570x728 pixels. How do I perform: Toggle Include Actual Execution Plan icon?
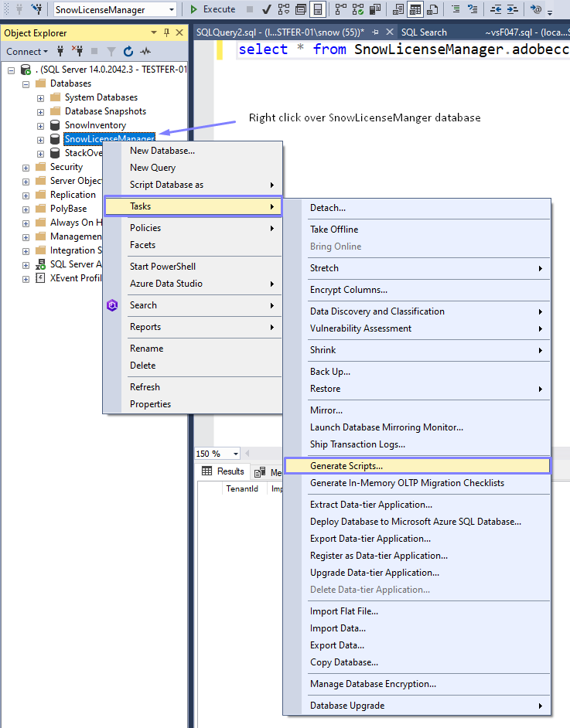coord(341,9)
